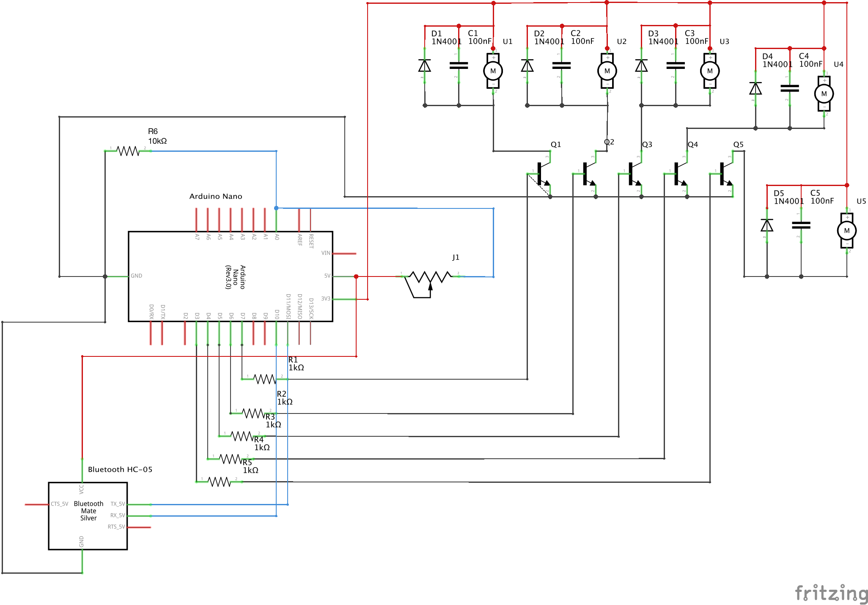Click the VCC label on Bluetooth module

(x=81, y=489)
